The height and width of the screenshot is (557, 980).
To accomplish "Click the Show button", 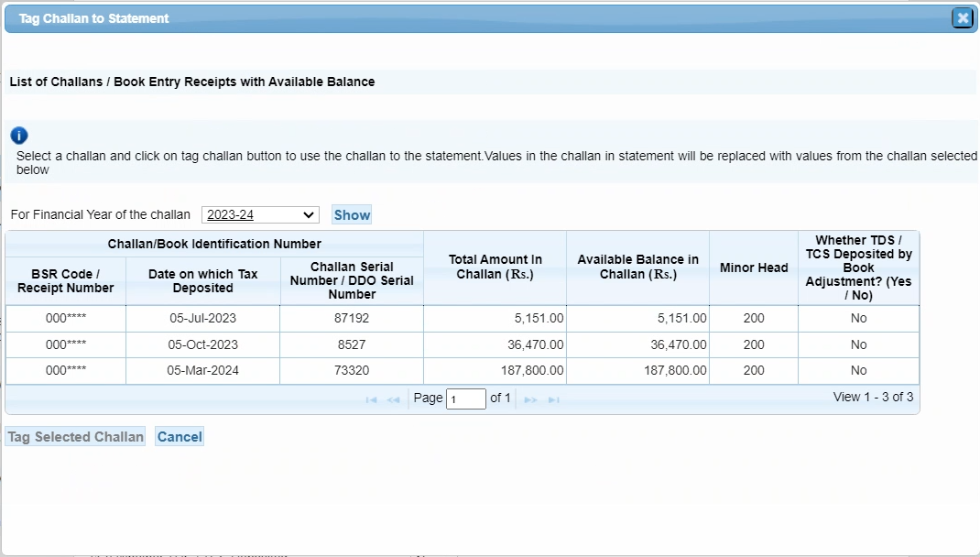I will pos(352,215).
